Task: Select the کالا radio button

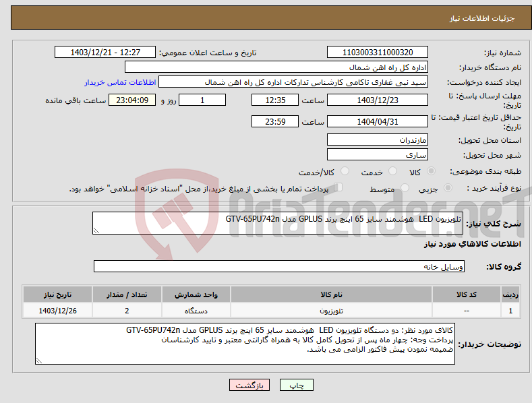Action: coord(432,171)
